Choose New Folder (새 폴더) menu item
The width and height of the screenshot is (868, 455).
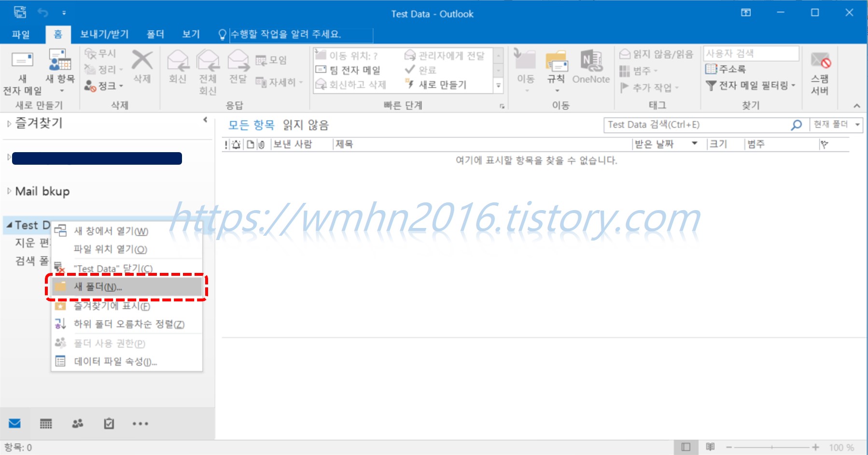coord(126,286)
